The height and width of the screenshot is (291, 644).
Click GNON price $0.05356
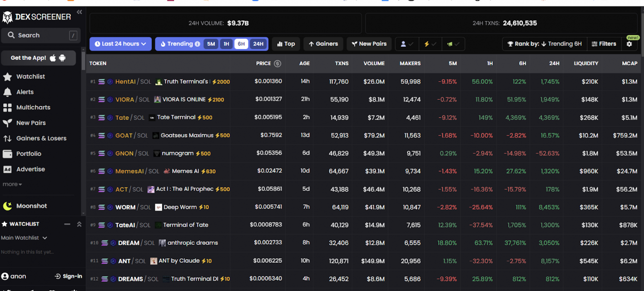(x=269, y=153)
